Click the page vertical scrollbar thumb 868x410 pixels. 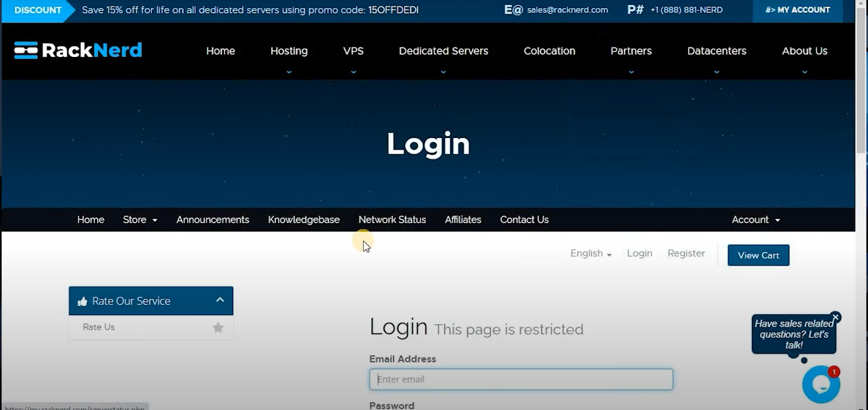click(861, 80)
